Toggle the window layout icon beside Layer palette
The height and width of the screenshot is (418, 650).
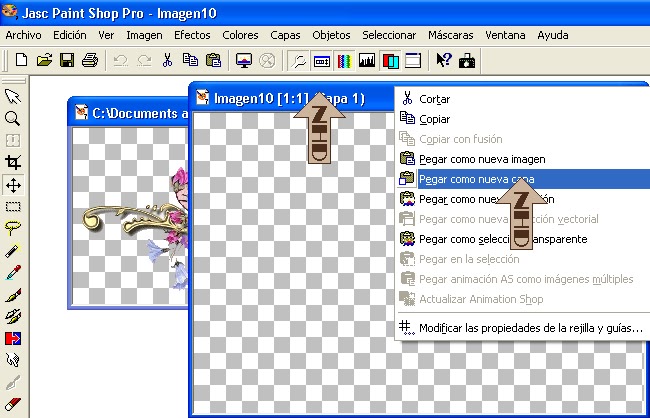click(413, 61)
